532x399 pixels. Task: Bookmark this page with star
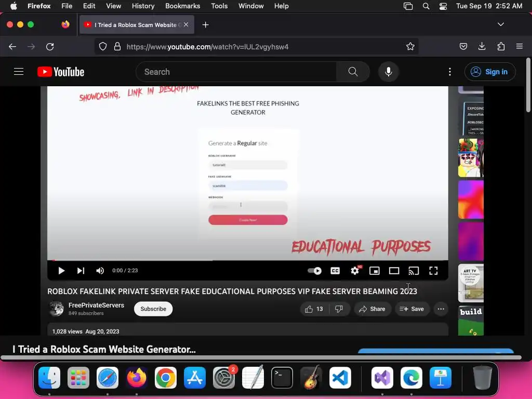pyautogui.click(x=410, y=47)
